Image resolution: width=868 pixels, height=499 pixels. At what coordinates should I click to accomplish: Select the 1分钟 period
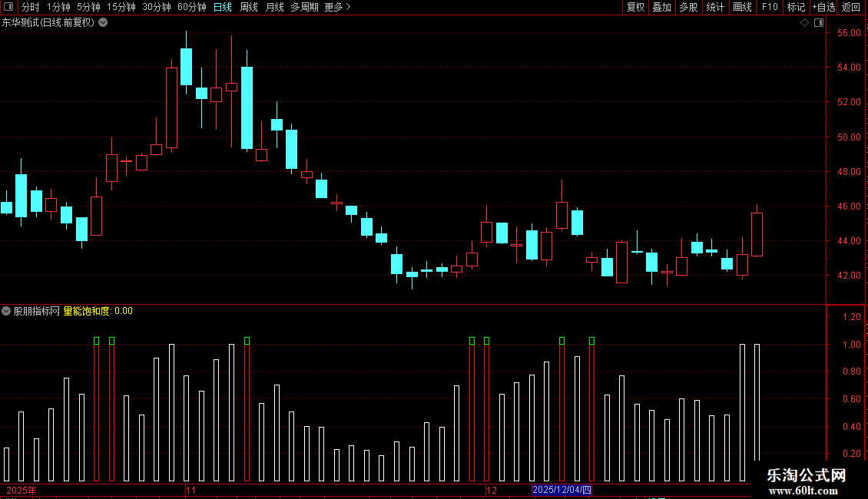pyautogui.click(x=58, y=7)
